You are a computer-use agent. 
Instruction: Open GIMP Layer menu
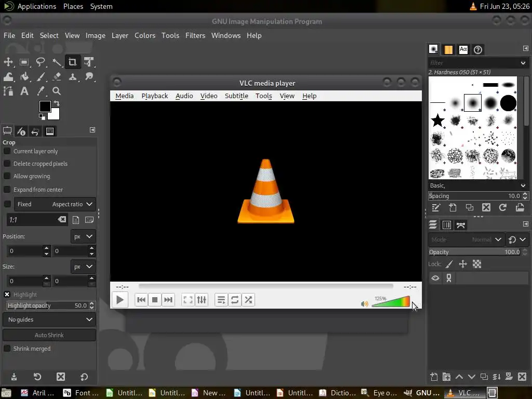(120, 36)
